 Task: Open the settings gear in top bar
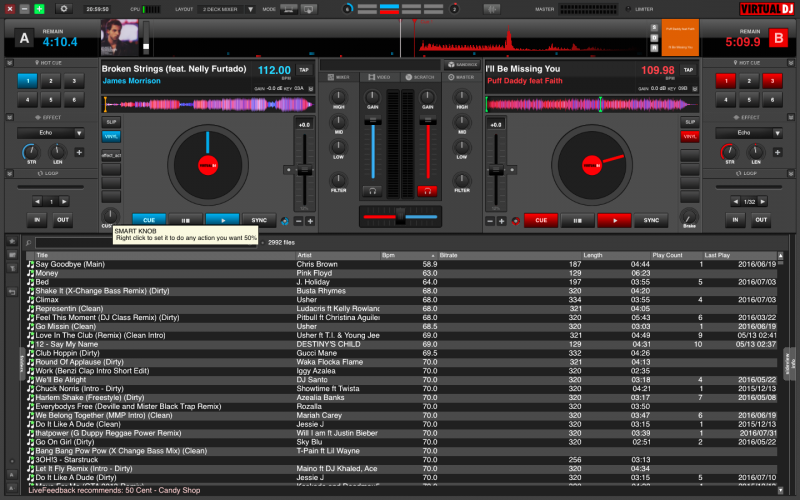pos(64,9)
